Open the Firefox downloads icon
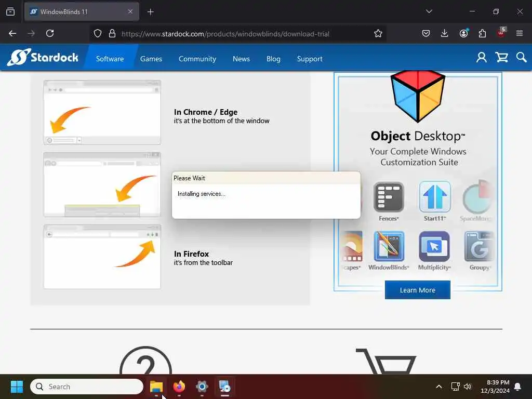532x399 pixels. click(x=445, y=33)
